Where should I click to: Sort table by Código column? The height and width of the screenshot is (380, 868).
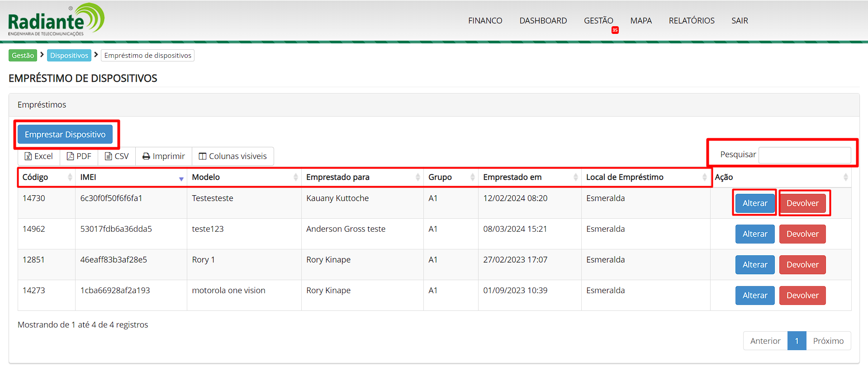click(x=46, y=177)
